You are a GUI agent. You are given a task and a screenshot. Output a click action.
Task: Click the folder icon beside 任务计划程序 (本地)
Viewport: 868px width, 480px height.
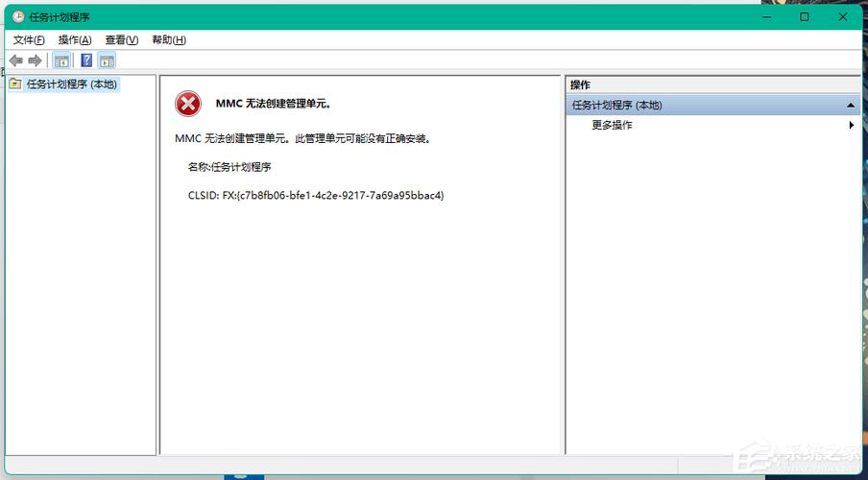pos(15,84)
